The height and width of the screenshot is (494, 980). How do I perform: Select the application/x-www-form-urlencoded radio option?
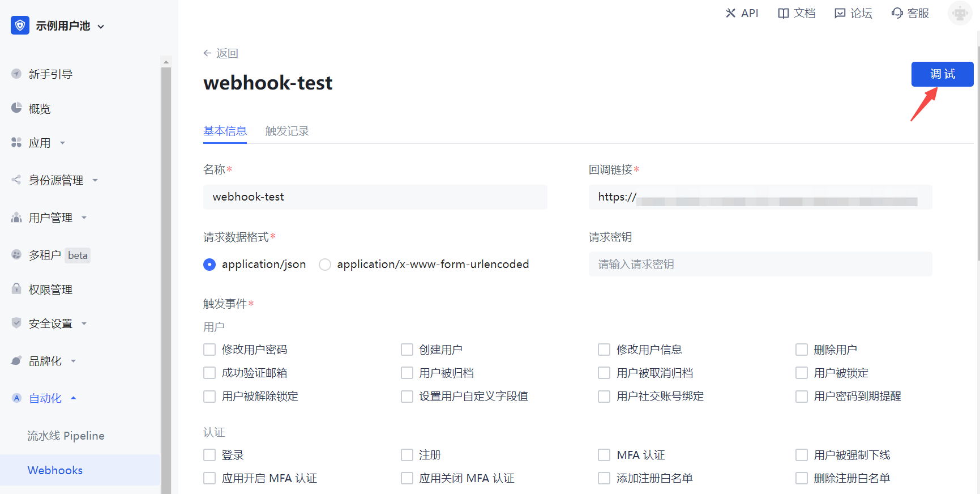(325, 265)
